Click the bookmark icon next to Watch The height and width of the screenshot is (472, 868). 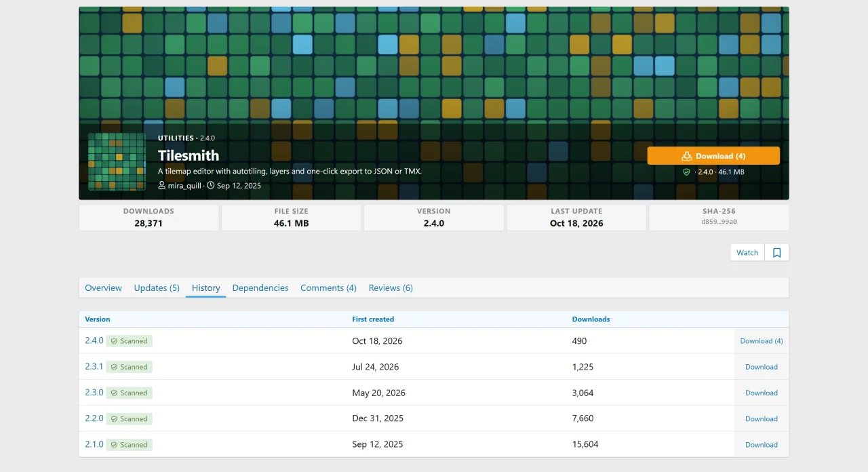click(x=777, y=252)
